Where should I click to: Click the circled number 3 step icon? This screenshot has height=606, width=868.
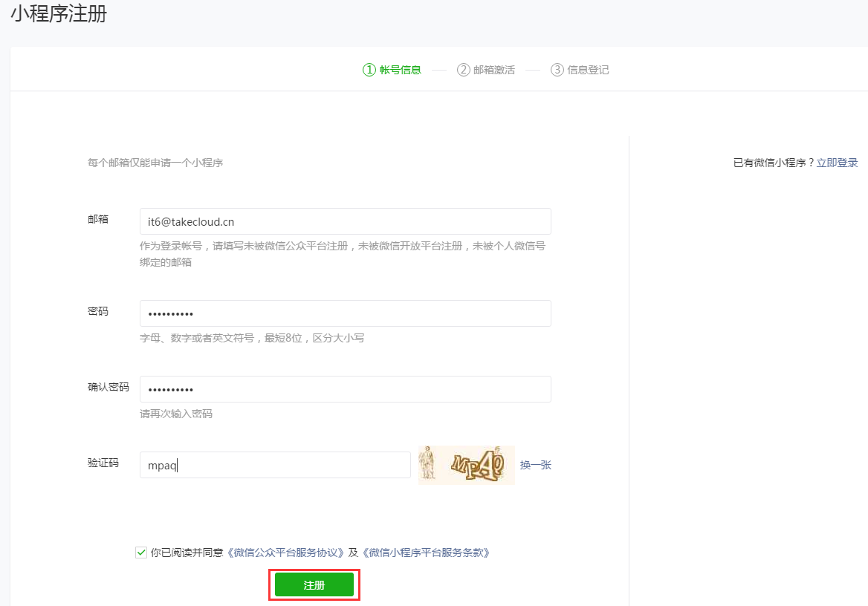[x=557, y=70]
